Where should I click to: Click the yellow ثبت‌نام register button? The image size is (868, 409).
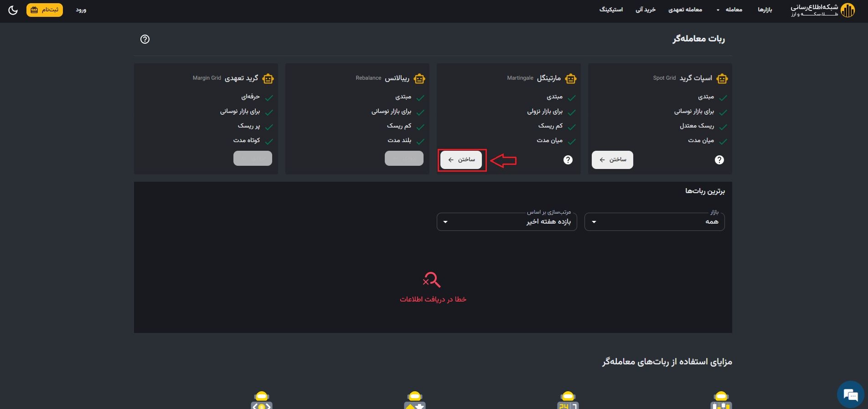[45, 10]
